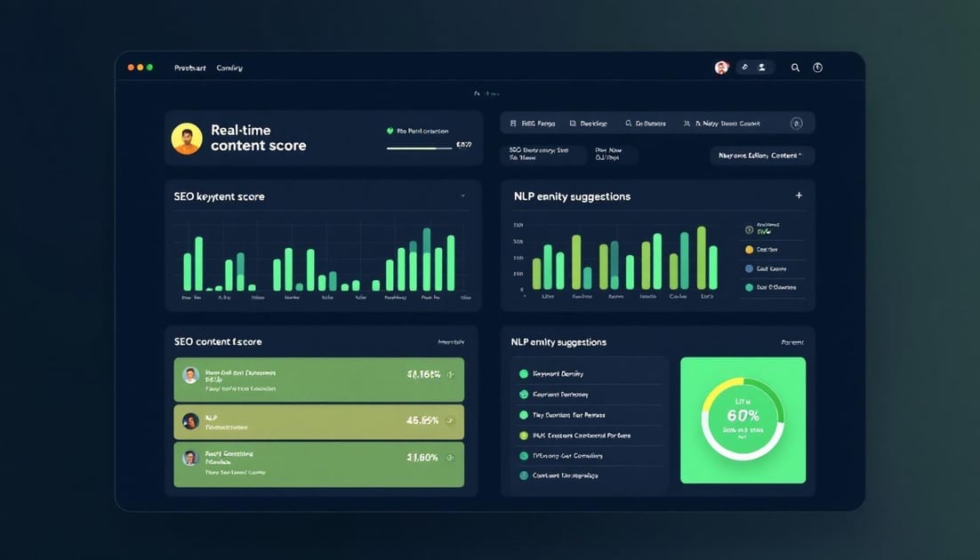The width and height of the screenshot is (980, 560).
Task: Click the Real-time content score progress bar
Action: tap(420, 148)
